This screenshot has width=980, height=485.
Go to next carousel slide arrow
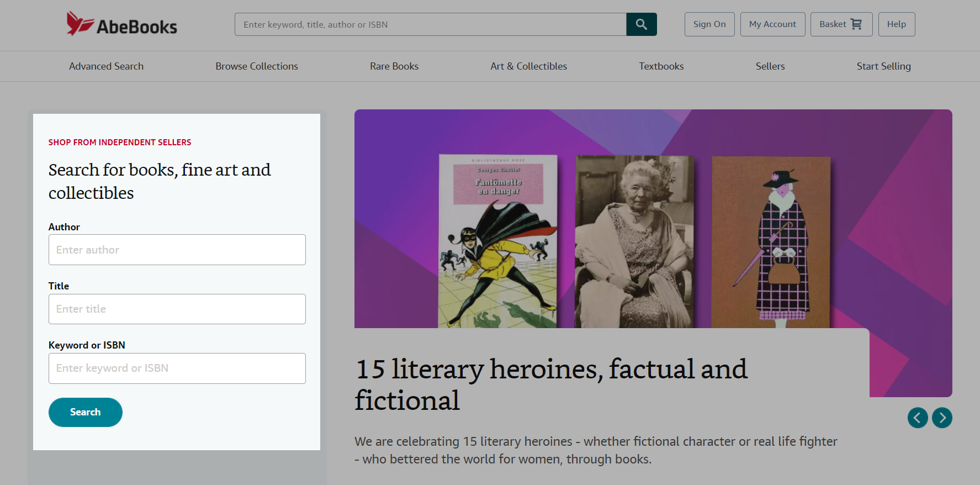(x=942, y=418)
